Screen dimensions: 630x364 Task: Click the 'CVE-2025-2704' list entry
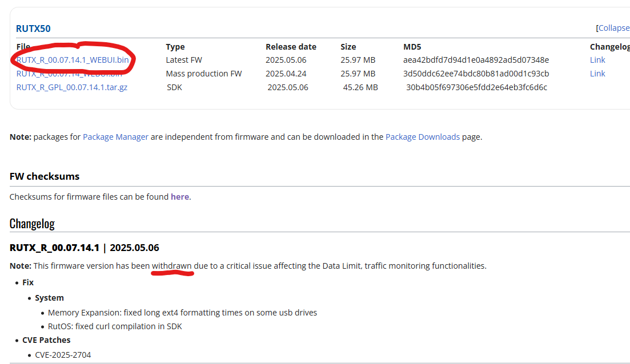click(x=63, y=355)
